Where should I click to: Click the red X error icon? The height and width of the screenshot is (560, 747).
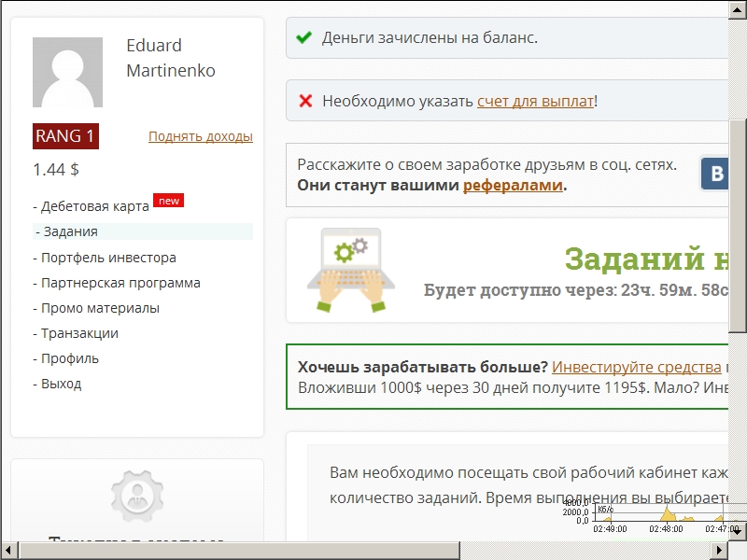point(305,101)
